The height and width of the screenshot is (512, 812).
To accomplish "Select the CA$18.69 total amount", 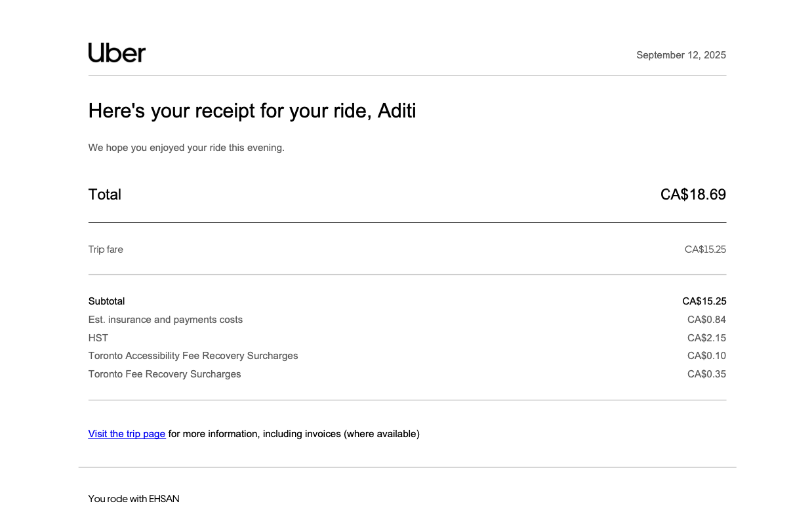I will (693, 194).
